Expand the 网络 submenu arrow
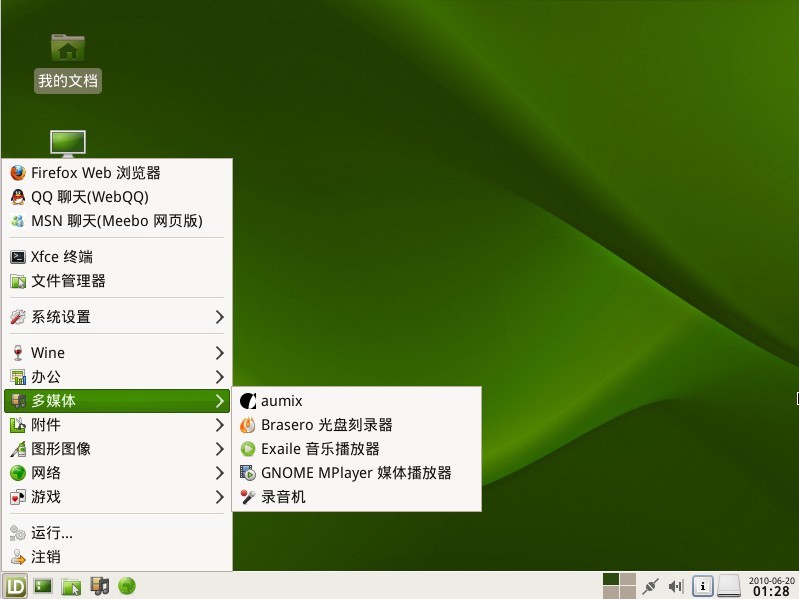Viewport: 799px width, 599px height. tap(220, 473)
